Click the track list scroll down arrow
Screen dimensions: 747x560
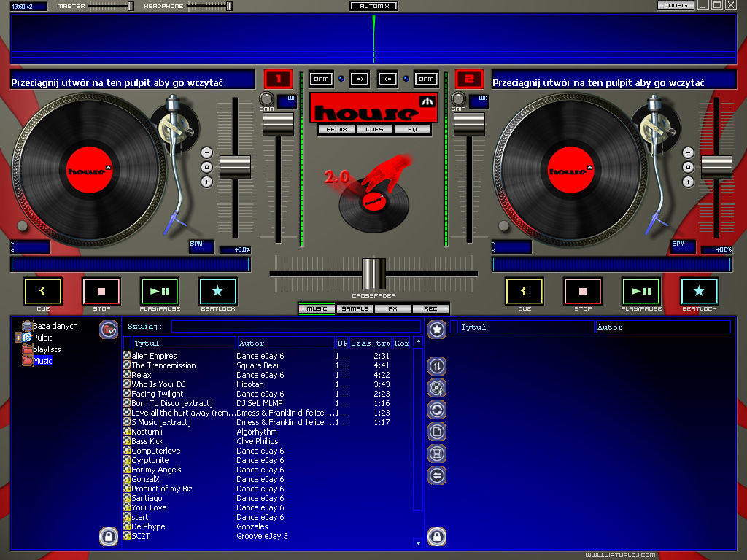pyautogui.click(x=418, y=543)
